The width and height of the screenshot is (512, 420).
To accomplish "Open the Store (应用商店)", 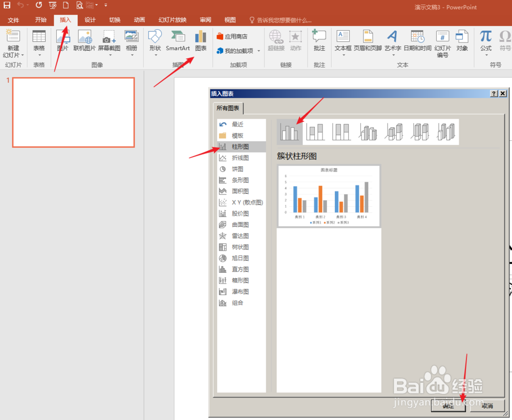I will click(232, 36).
